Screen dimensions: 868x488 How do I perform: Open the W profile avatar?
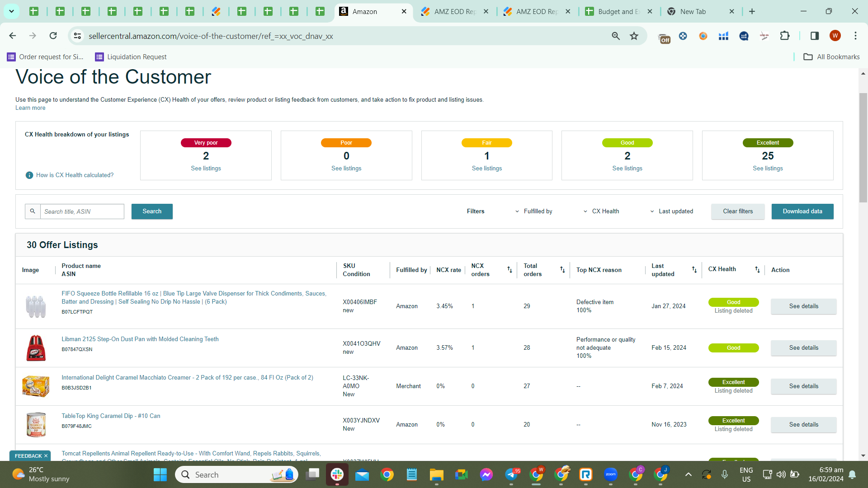tap(835, 36)
